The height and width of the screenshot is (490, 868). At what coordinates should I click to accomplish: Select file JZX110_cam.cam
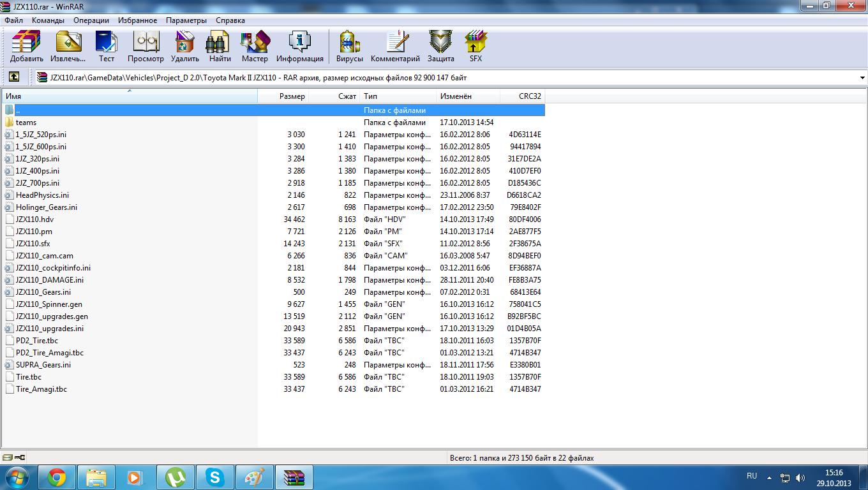pyautogui.click(x=274, y=256)
